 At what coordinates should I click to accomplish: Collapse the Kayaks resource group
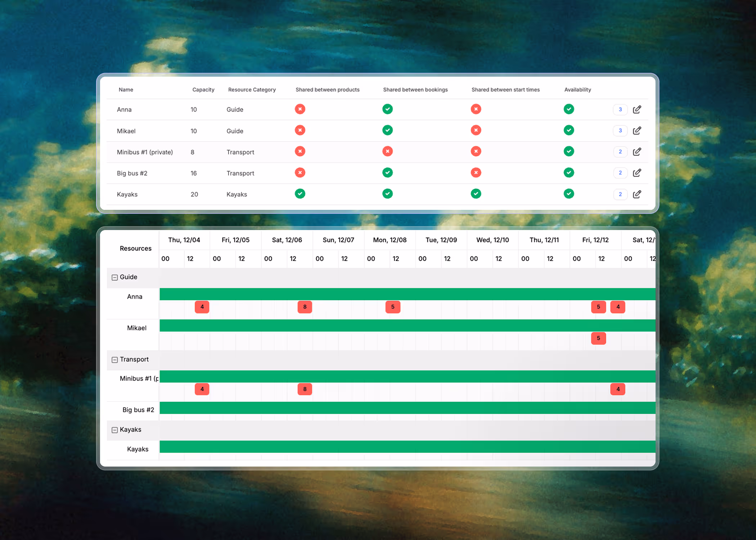[114, 429]
